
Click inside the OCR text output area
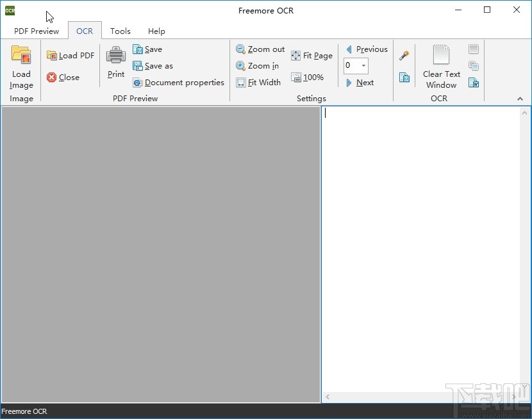coord(420,250)
